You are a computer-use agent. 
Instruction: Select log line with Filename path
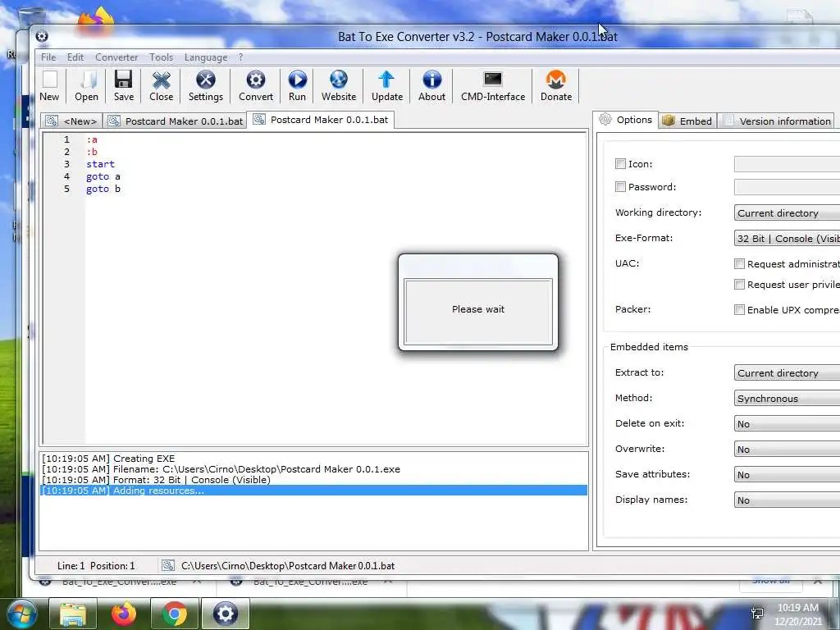point(314,468)
